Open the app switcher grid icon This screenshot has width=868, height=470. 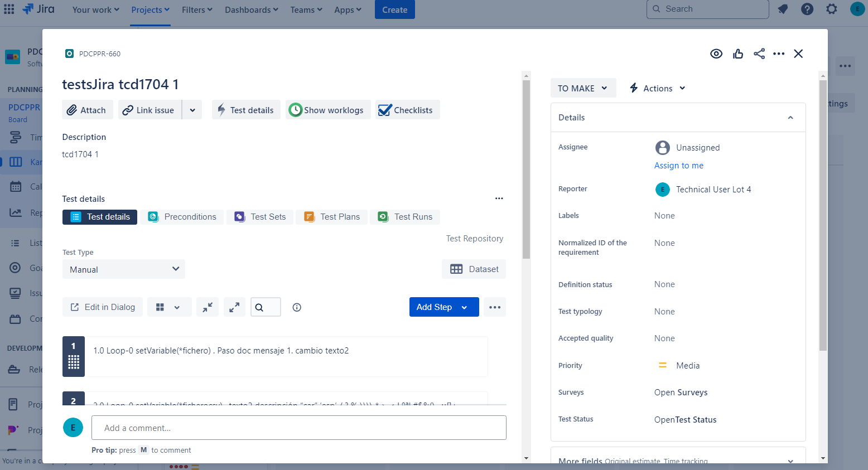point(9,9)
